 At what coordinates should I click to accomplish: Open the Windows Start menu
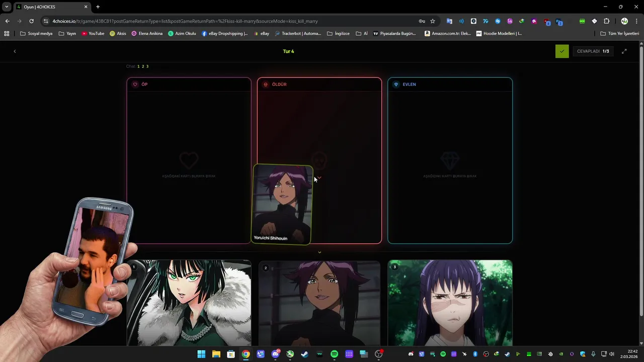(x=201, y=354)
